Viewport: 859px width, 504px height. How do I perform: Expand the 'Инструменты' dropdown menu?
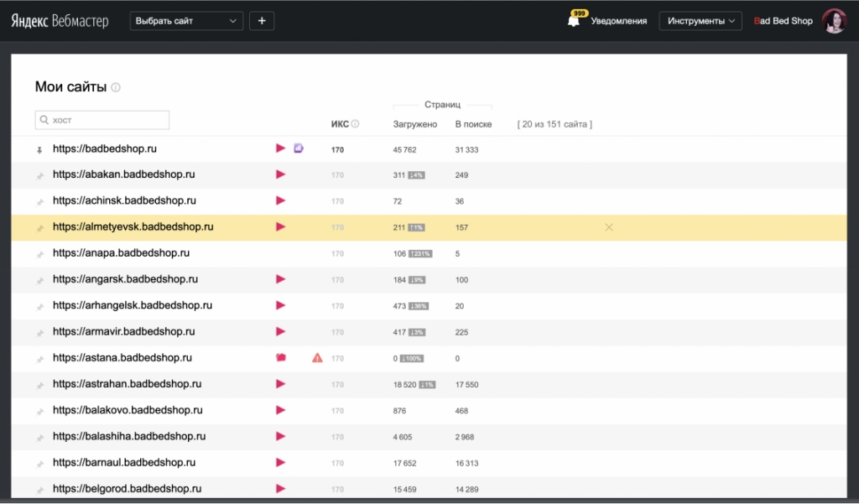click(700, 21)
